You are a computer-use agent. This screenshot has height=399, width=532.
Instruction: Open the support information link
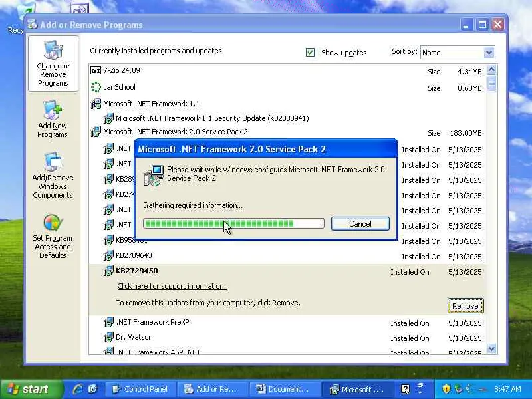172,286
